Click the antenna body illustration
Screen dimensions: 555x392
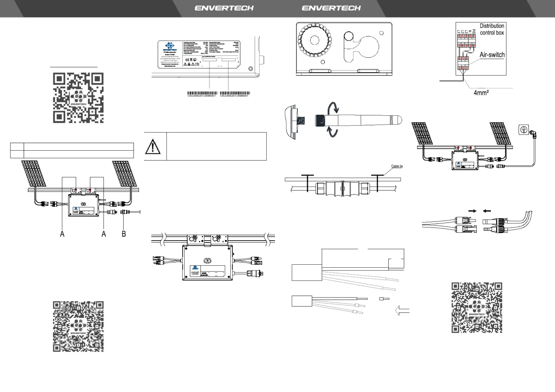359,120
